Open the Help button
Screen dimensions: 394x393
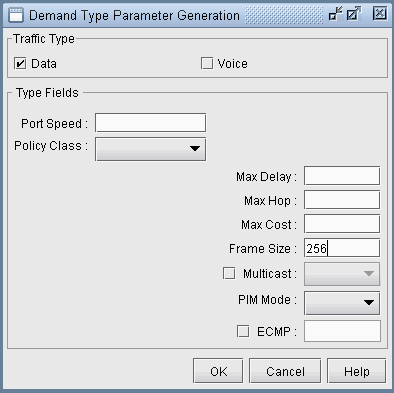[x=357, y=371]
